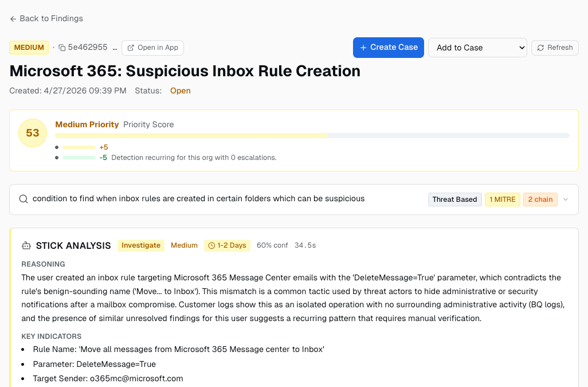Click the magnifier icon in description row
The image size is (588, 387).
pos(23,199)
